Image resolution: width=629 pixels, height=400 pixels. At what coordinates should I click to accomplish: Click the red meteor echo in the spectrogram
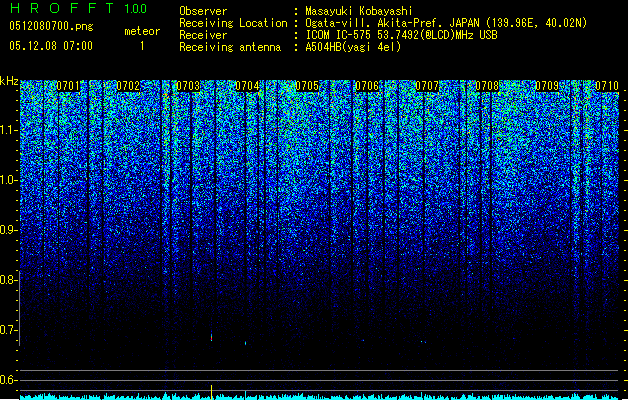(211, 337)
